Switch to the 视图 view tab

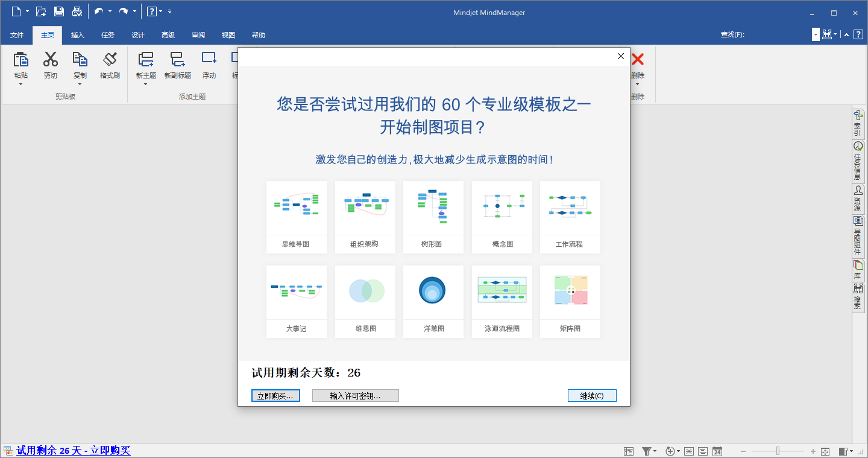pos(228,35)
